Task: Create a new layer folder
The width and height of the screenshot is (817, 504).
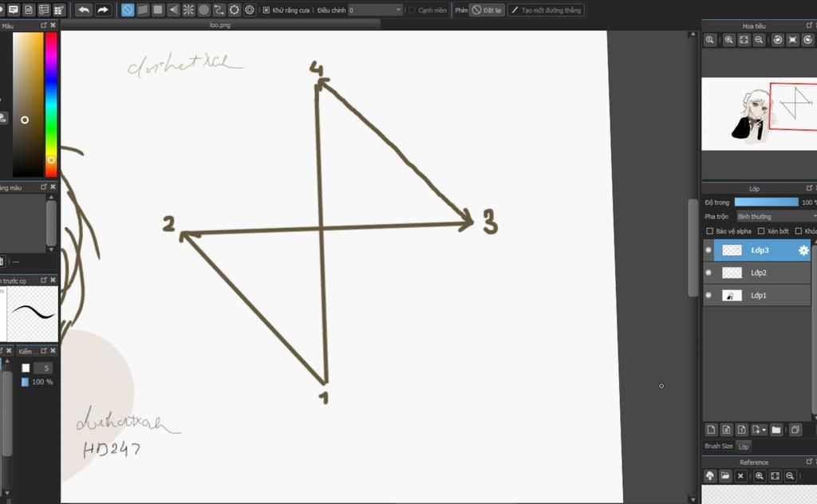Action: tap(776, 430)
